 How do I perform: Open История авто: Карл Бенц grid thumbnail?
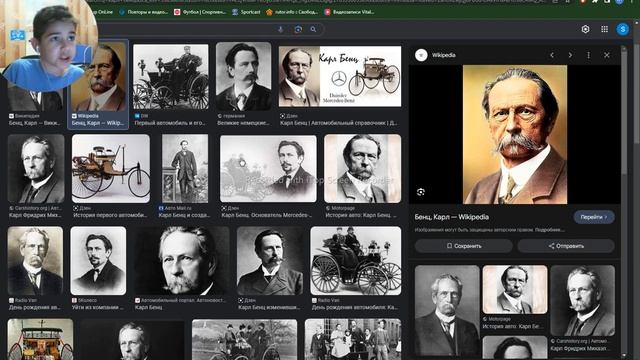362,169
